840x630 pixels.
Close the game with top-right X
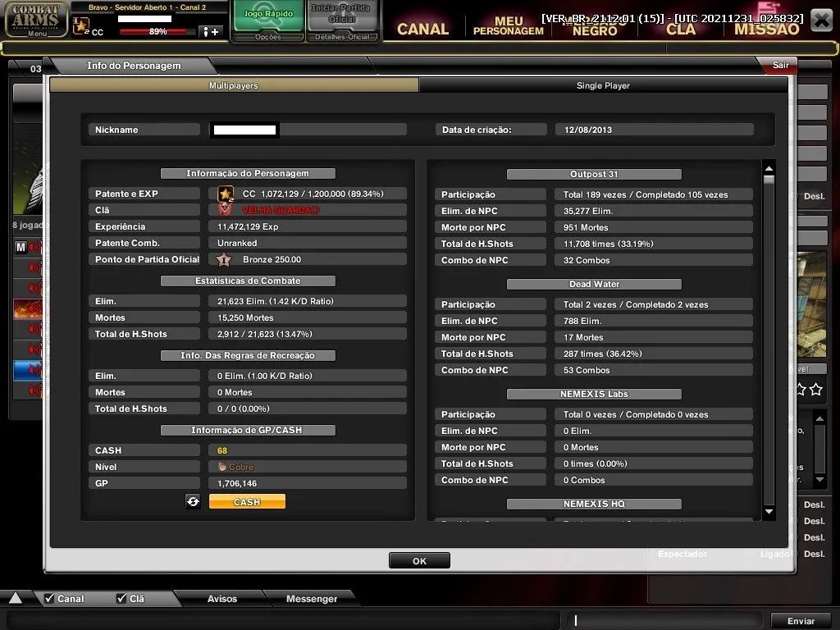821,21
